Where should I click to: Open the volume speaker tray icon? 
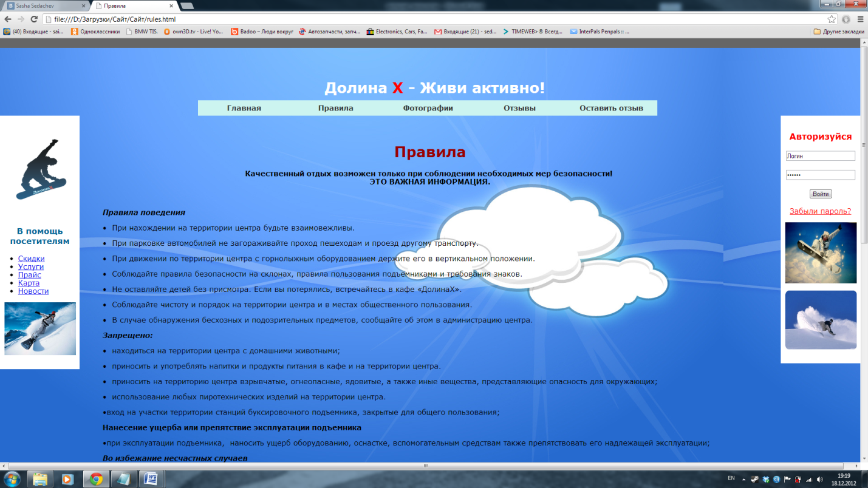click(820, 479)
